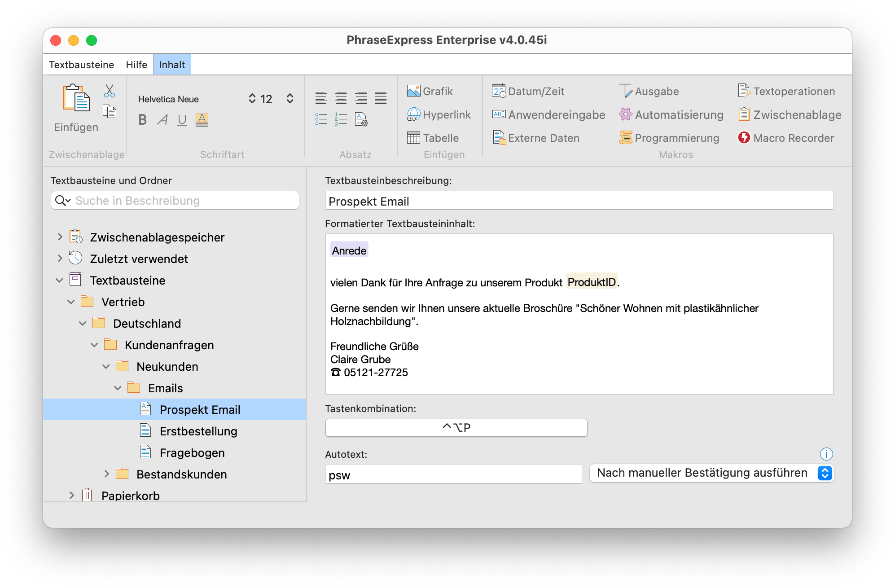Viewport: 895px width, 588px height.
Task: Start the Macro Recorder
Action: [786, 138]
